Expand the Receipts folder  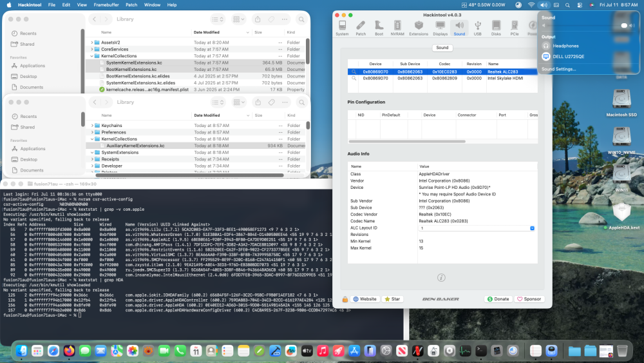coord(92,159)
